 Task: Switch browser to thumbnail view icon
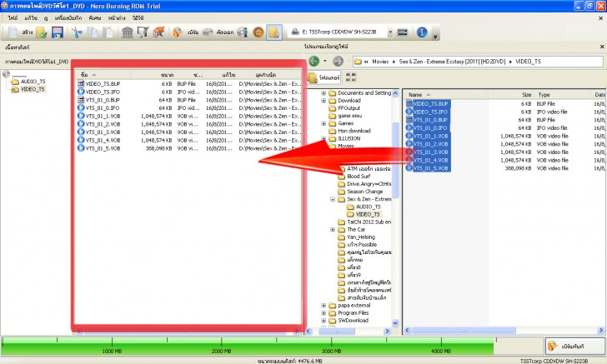pyautogui.click(x=351, y=77)
